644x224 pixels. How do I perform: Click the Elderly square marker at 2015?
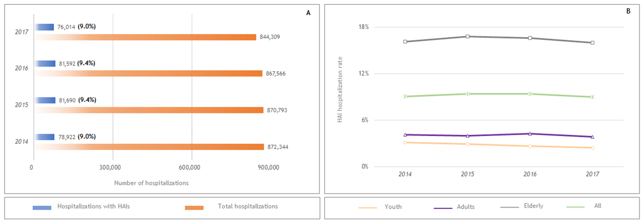467,37
